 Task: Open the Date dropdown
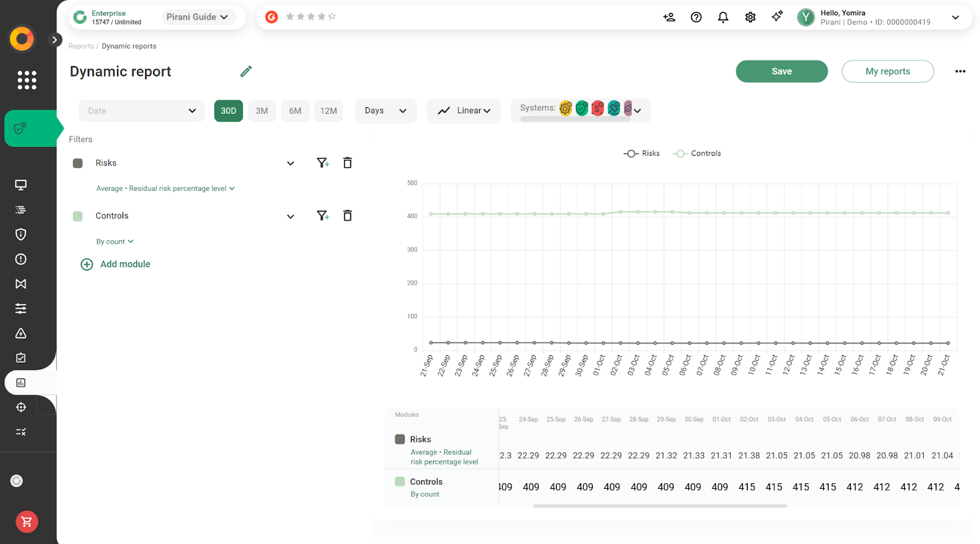tap(141, 111)
